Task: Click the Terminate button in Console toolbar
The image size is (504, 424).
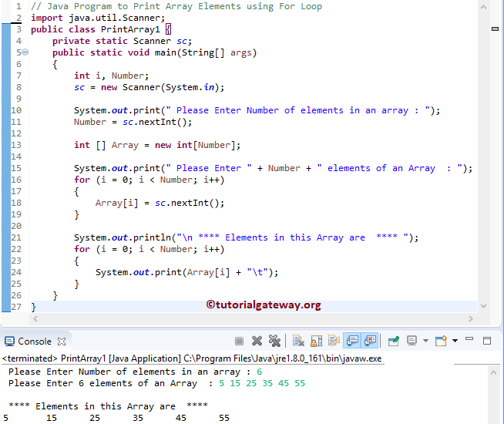Action: (x=239, y=341)
